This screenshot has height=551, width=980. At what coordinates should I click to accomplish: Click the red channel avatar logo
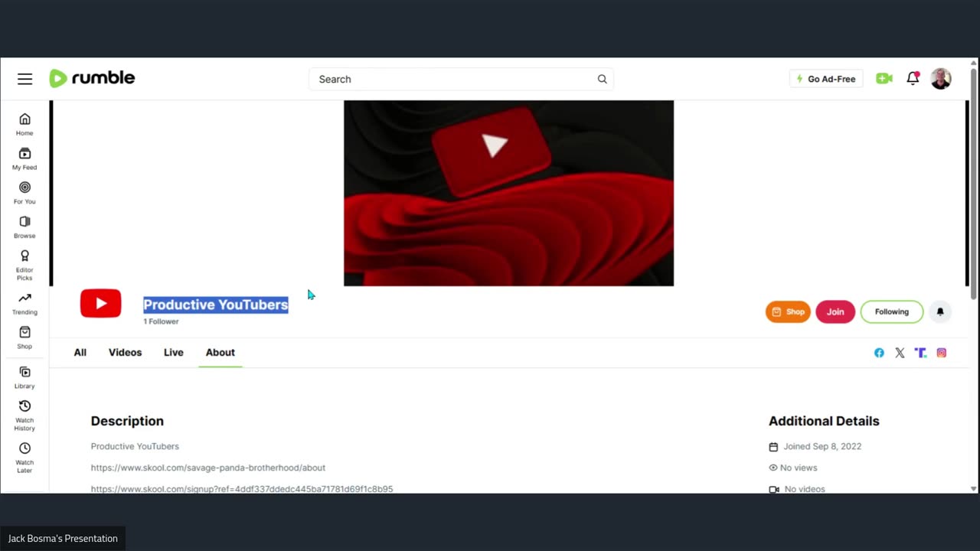click(101, 303)
